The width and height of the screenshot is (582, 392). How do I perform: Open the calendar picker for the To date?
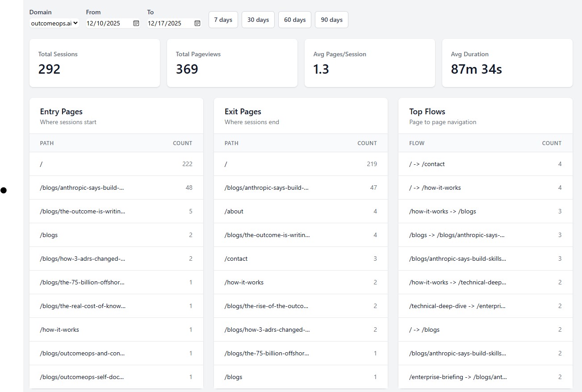[x=197, y=23]
